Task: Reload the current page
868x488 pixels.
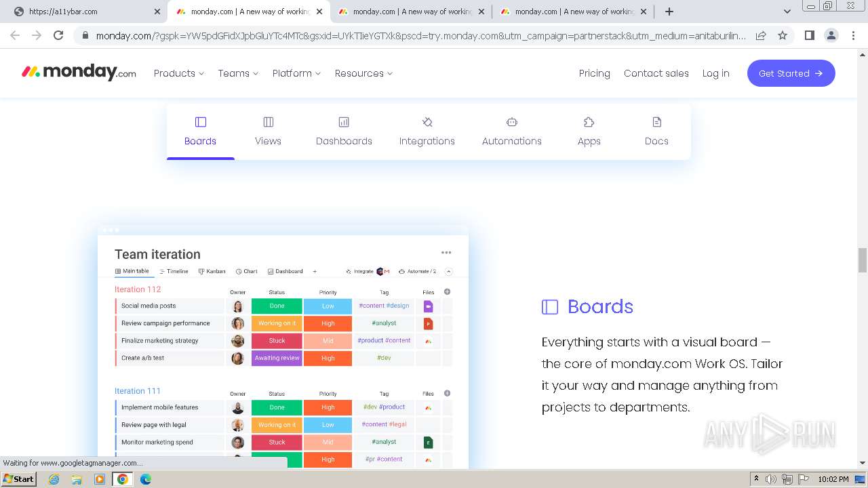Action: (58, 35)
